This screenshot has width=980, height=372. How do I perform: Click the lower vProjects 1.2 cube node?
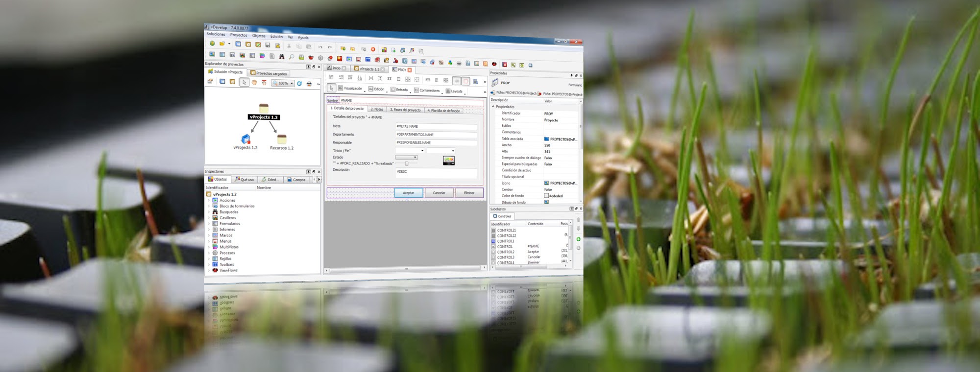pyautogui.click(x=245, y=142)
